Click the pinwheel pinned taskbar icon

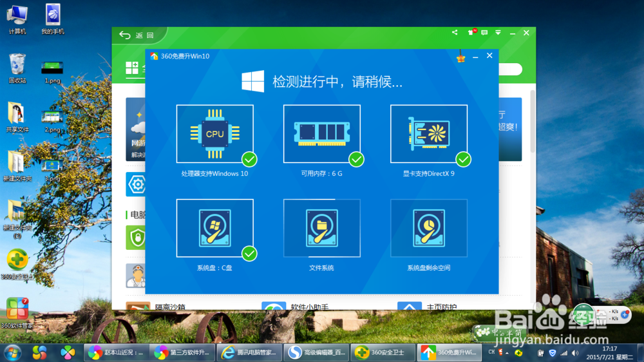click(x=68, y=352)
